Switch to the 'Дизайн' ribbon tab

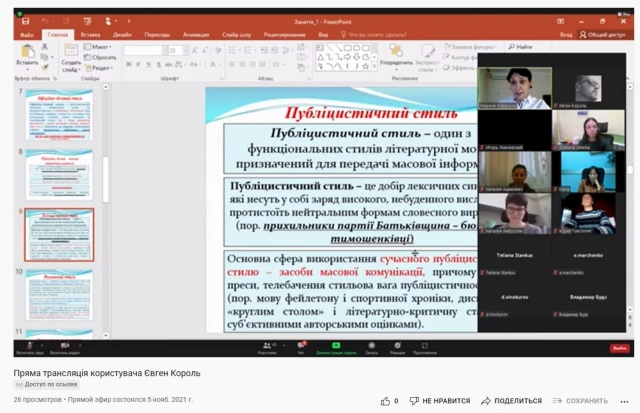click(122, 34)
